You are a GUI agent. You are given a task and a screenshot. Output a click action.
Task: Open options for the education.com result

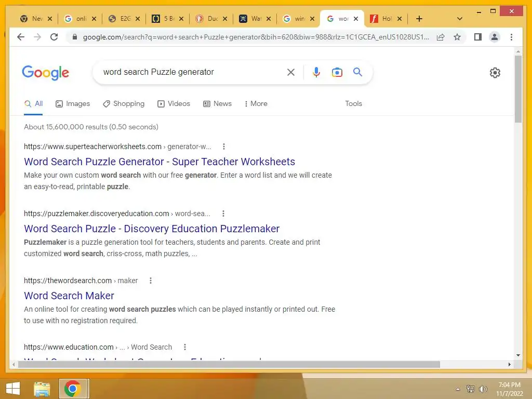tap(185, 347)
